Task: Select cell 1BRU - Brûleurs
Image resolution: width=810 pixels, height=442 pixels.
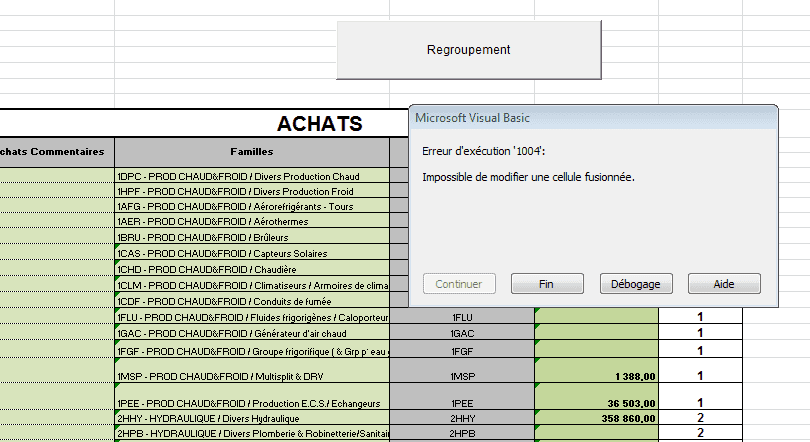Action: click(x=252, y=236)
